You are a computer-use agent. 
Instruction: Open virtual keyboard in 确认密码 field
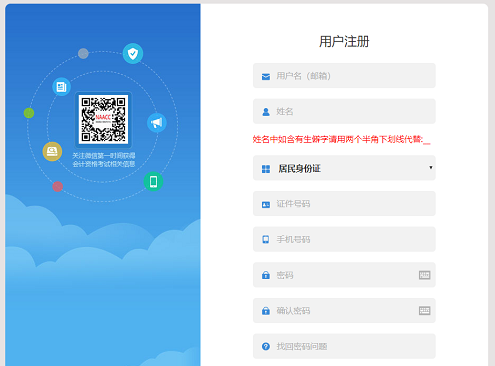[x=424, y=311]
